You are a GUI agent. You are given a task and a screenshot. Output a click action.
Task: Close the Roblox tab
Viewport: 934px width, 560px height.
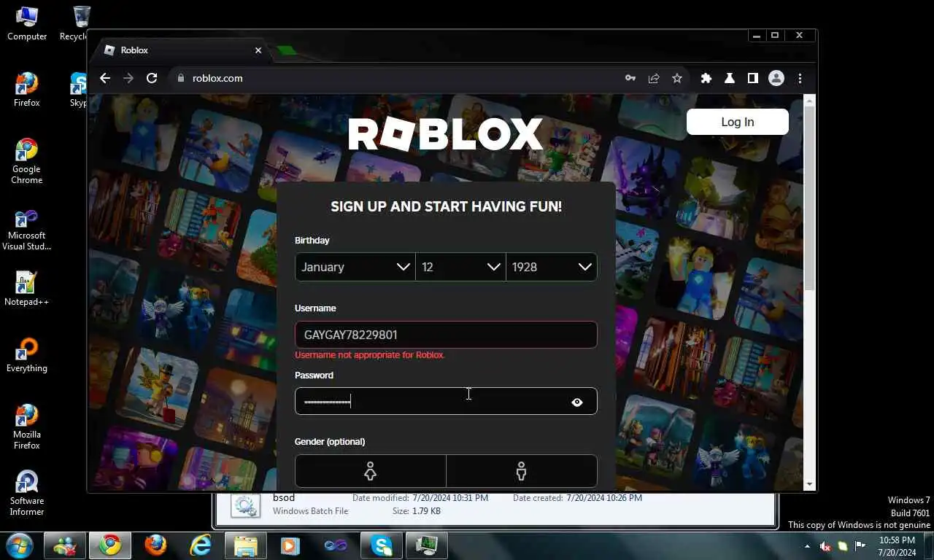coord(258,50)
